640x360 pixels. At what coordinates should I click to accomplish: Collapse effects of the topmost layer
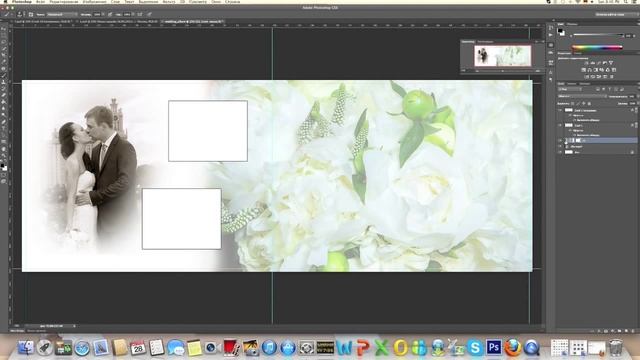(636, 110)
